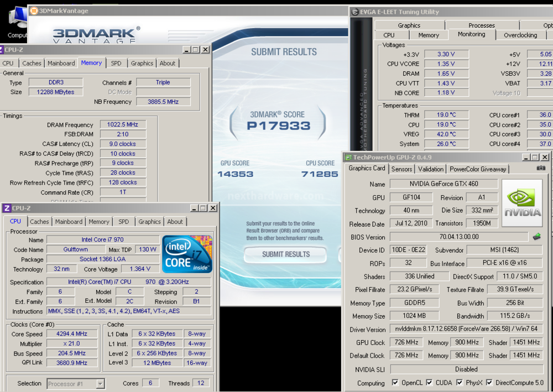Click the CPU-Z icon in the processor window's title bar
This screenshot has height=392, width=553.
6,208
